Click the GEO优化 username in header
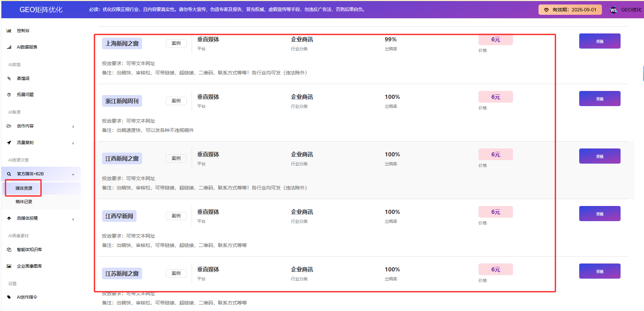 [x=631, y=10]
